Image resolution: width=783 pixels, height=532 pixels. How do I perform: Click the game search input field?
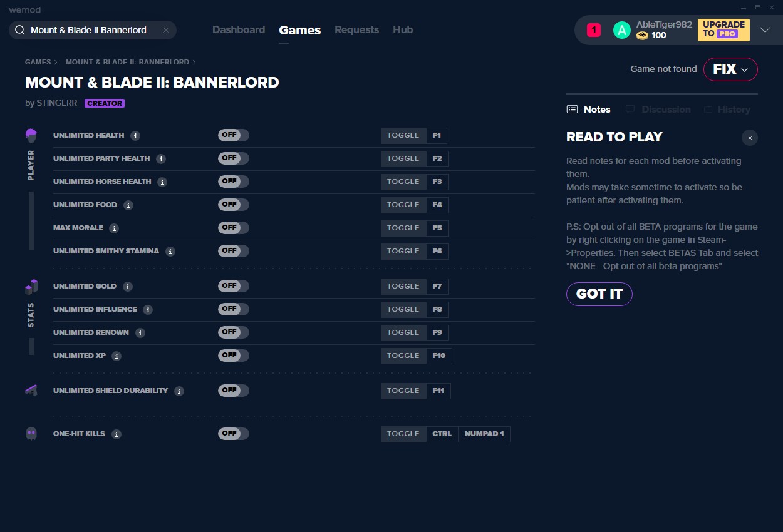coord(91,30)
